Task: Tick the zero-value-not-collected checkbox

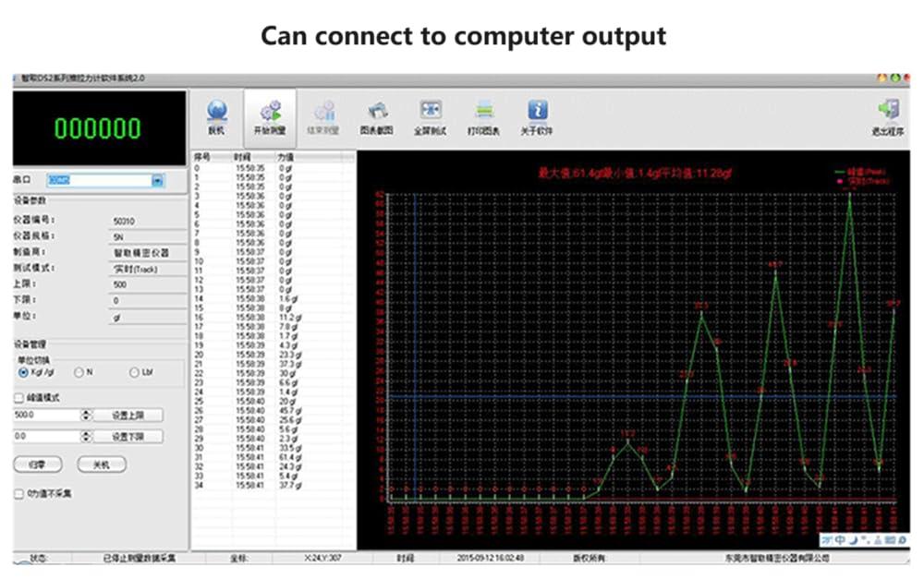Action: coord(19,494)
